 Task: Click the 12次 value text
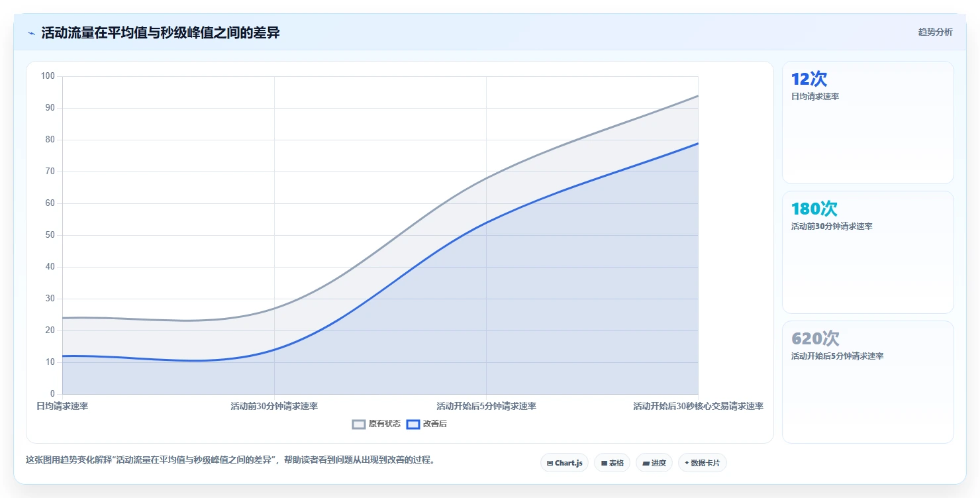809,79
